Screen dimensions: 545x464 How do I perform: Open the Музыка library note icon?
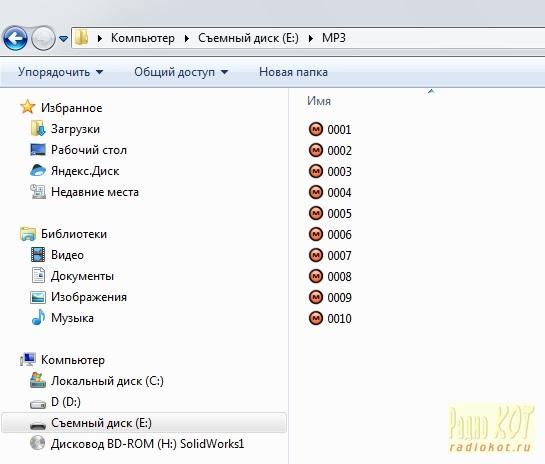click(x=38, y=317)
